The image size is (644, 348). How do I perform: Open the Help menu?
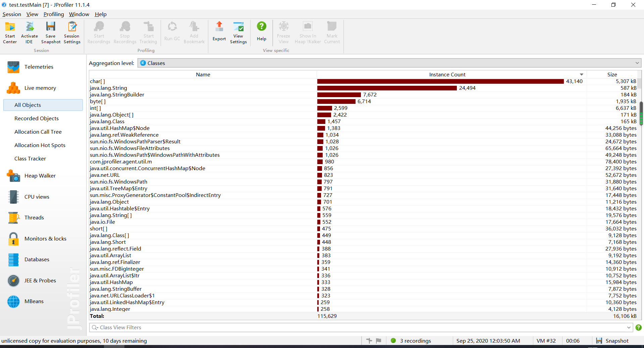click(101, 14)
